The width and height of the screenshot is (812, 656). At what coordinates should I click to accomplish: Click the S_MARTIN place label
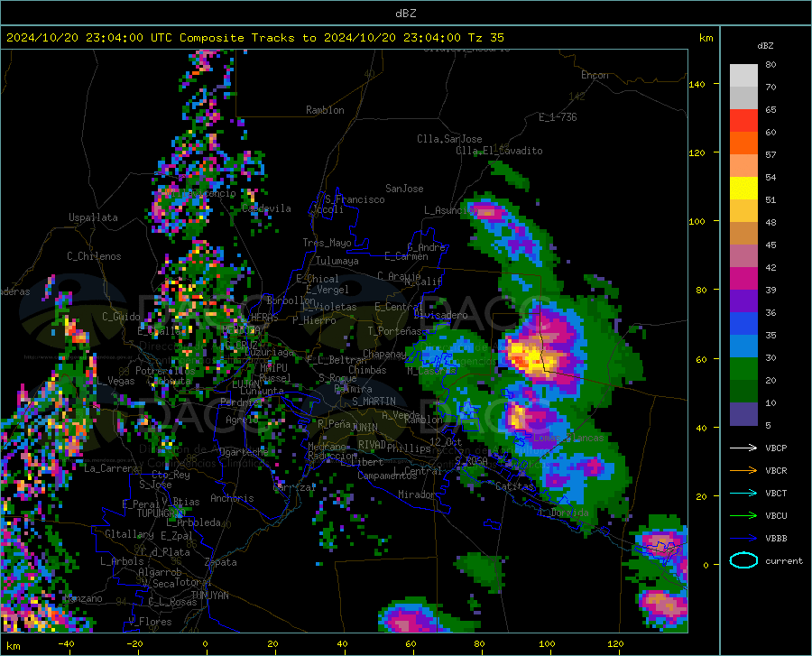point(374,402)
